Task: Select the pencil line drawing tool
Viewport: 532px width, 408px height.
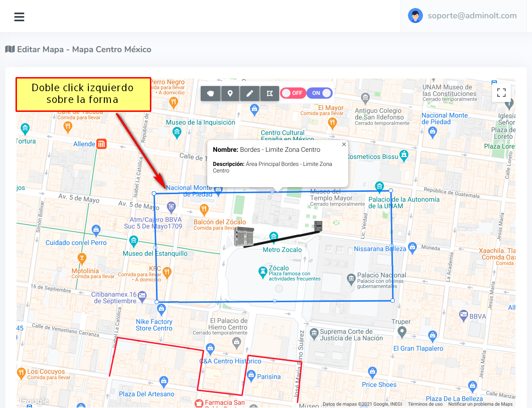Action: coord(250,94)
